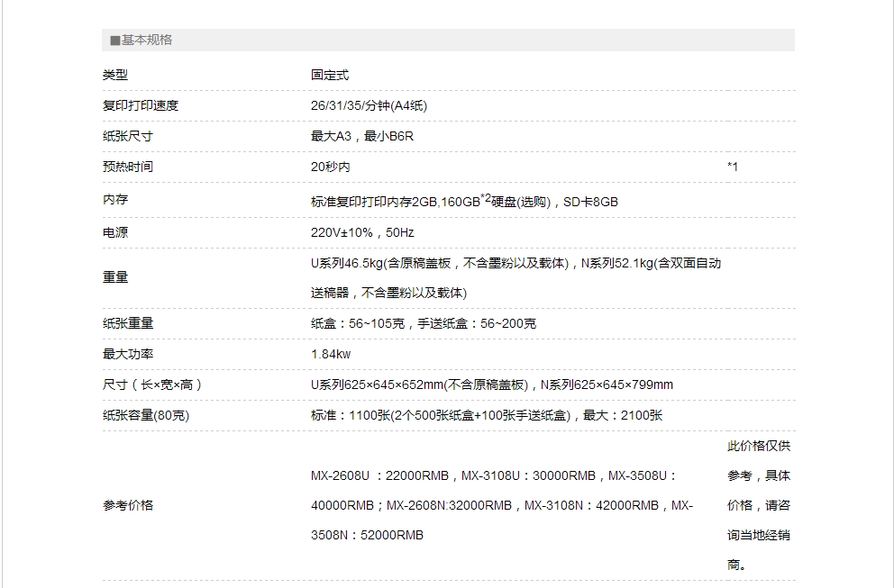Select the 纸张重量 row label
The height and width of the screenshot is (588, 894).
[x=128, y=323]
